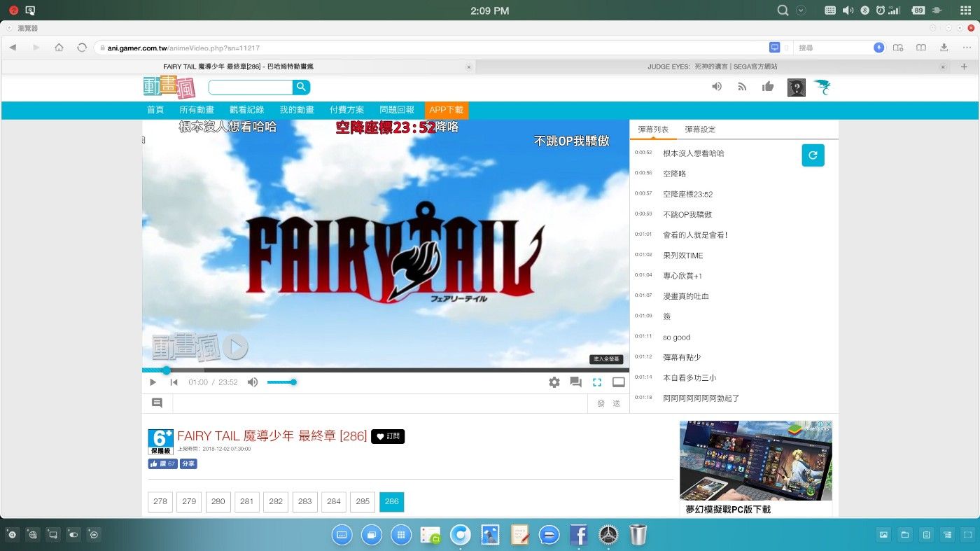
Task: Click the speaker announcement icon in the header
Action: tap(717, 87)
